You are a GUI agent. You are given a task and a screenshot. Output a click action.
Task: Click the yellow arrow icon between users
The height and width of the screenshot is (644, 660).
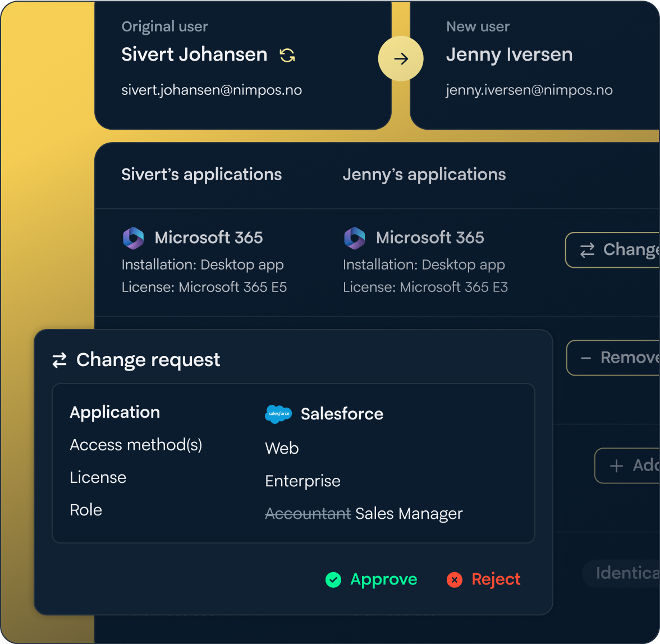point(401,58)
